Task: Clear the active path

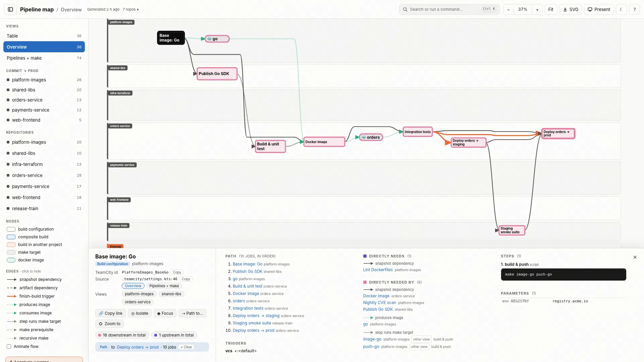Action: click(x=186, y=347)
